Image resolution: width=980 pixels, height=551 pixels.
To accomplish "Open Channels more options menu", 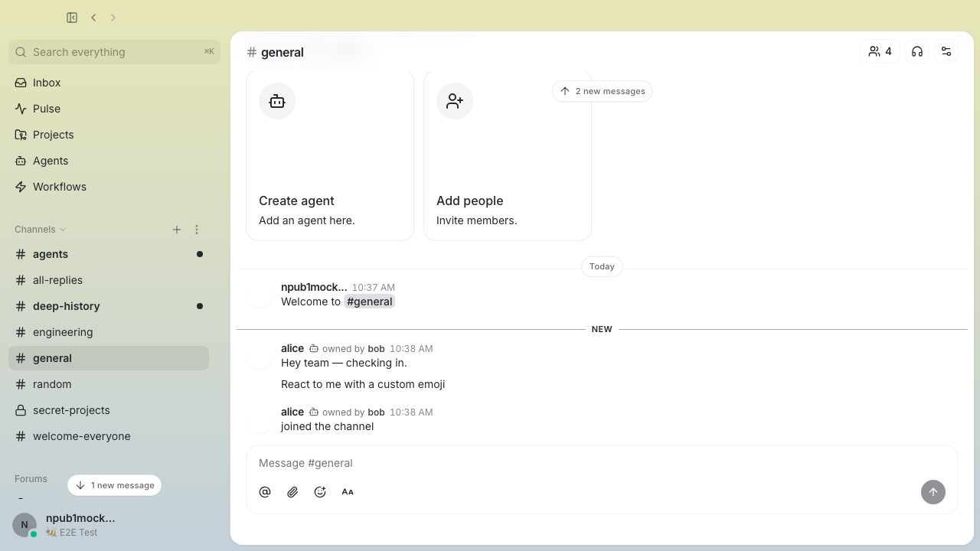I will point(197,230).
